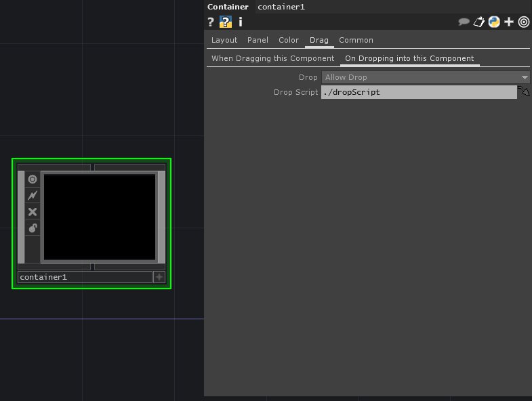Click the Python language icon
The height and width of the screenshot is (401, 532).
[x=494, y=22]
